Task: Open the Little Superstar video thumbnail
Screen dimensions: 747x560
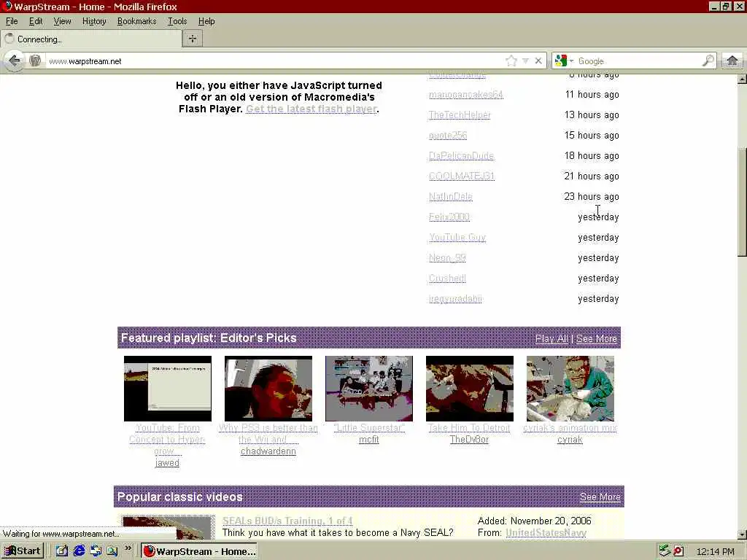Action: pyautogui.click(x=369, y=389)
